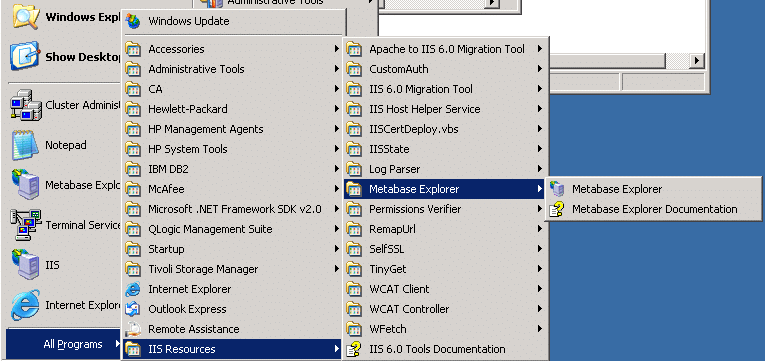Select the highlighted Metabase Explorer folder entry
The width and height of the screenshot is (765, 361).
click(x=444, y=189)
